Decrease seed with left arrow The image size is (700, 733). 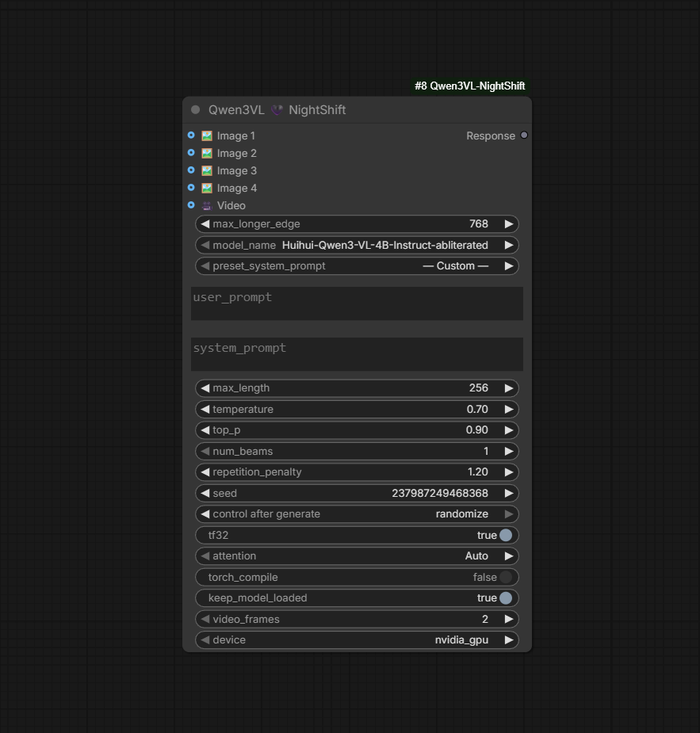(205, 493)
